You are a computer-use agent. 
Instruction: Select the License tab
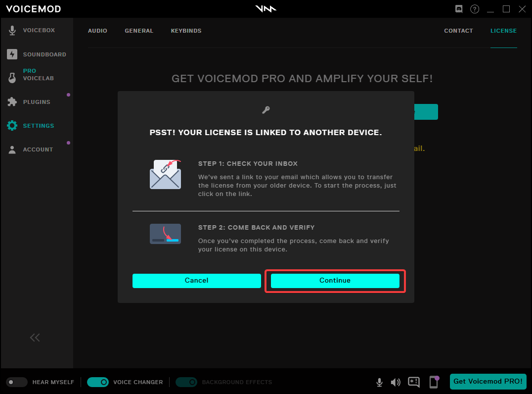coord(503,31)
